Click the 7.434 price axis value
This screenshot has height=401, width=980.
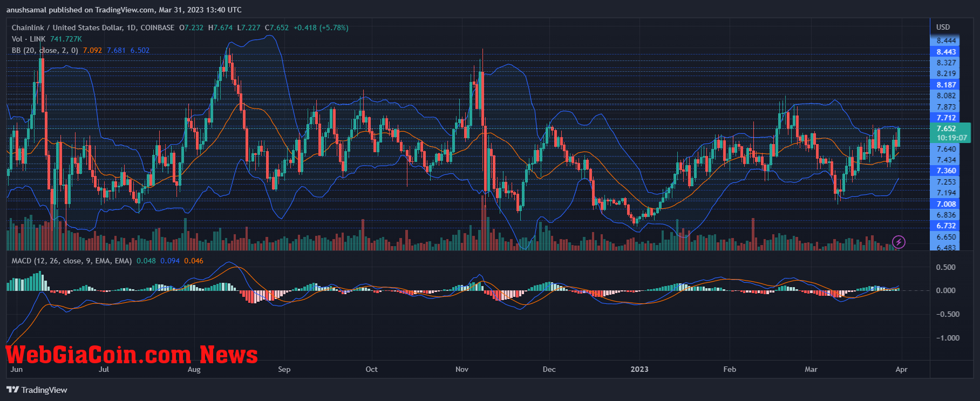click(946, 160)
